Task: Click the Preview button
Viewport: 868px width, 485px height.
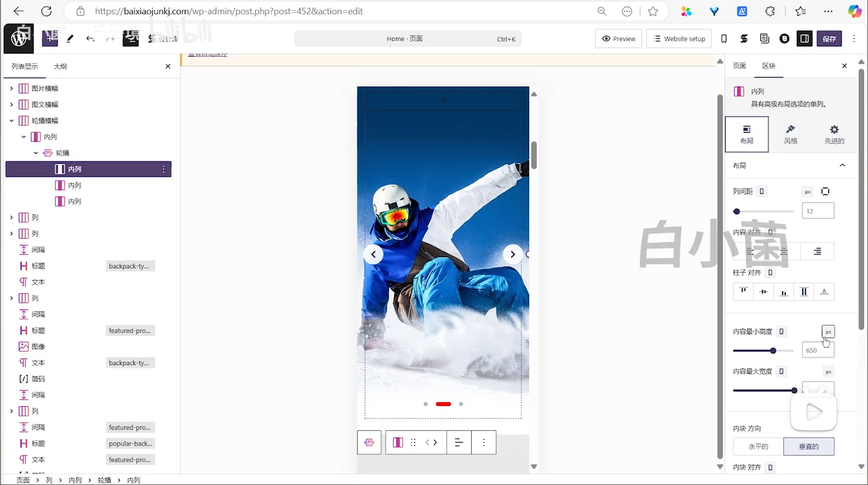Action: click(x=619, y=39)
